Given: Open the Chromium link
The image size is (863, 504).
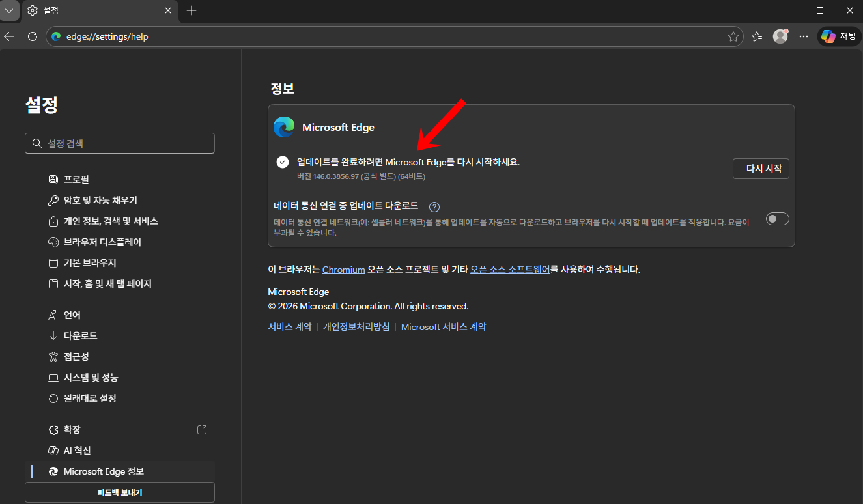Looking at the screenshot, I should [343, 270].
